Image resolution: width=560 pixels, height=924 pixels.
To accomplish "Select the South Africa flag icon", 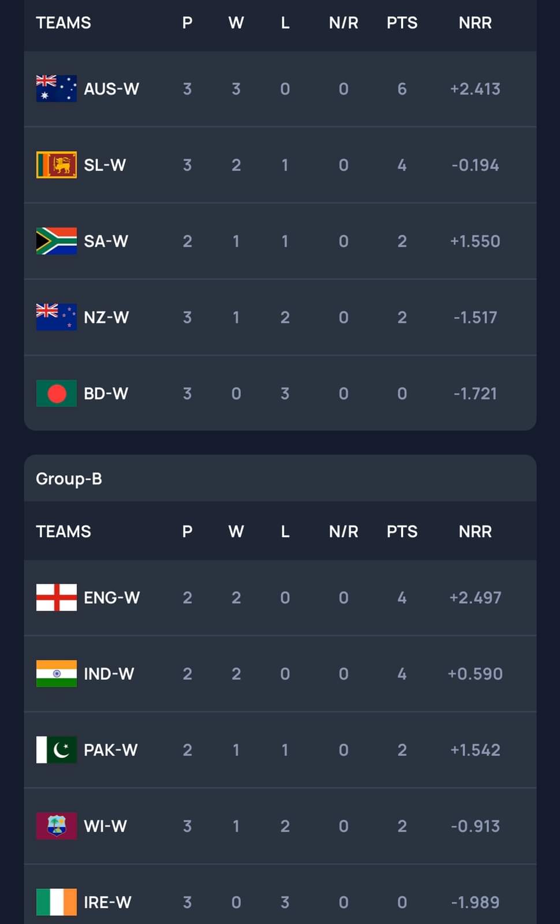I will pyautogui.click(x=56, y=241).
